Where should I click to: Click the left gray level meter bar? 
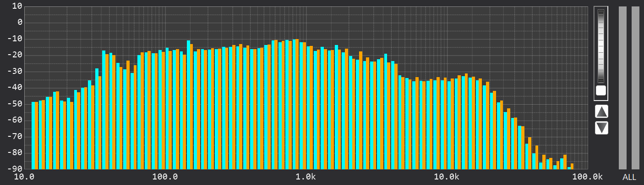[622, 88]
